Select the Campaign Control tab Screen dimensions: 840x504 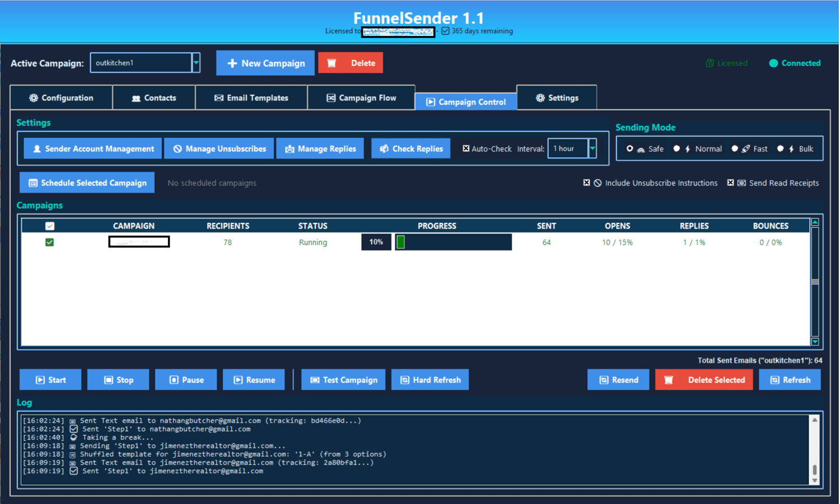[466, 101]
